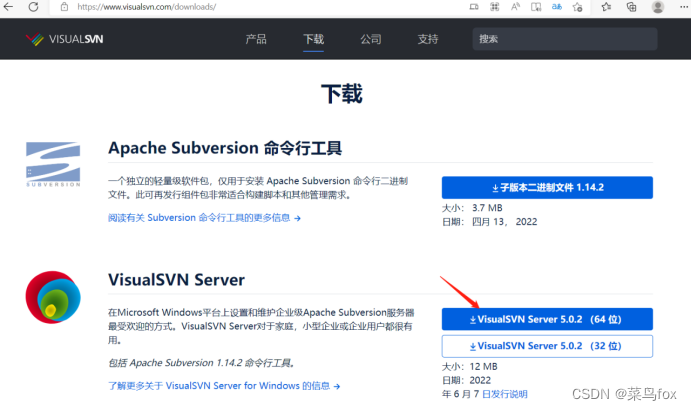Open the 发行说明 release notes link
The width and height of the screenshot is (692, 411).
point(504,394)
